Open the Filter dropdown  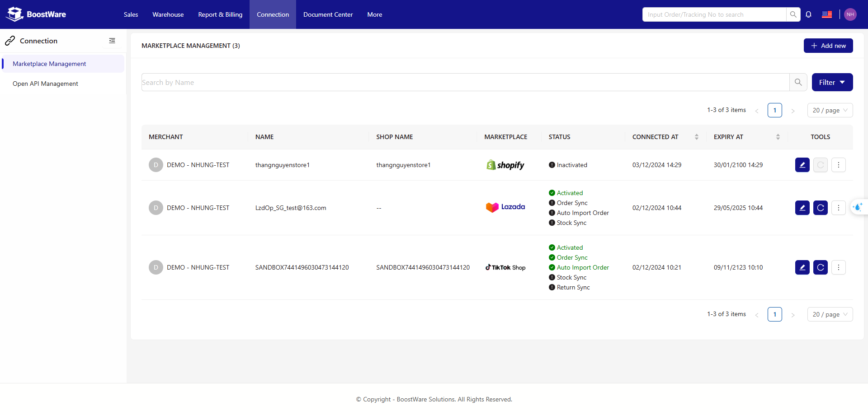click(x=832, y=82)
